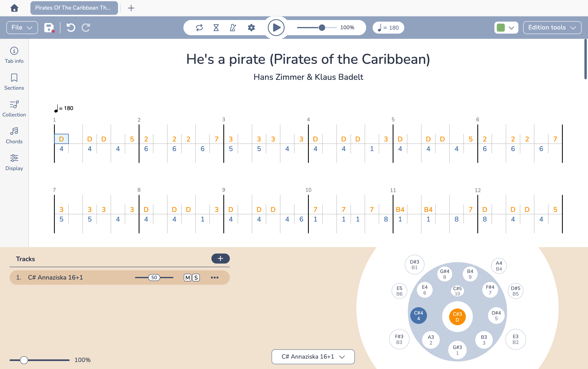
Task: Toggle loop playback icon
Action: [x=199, y=28]
